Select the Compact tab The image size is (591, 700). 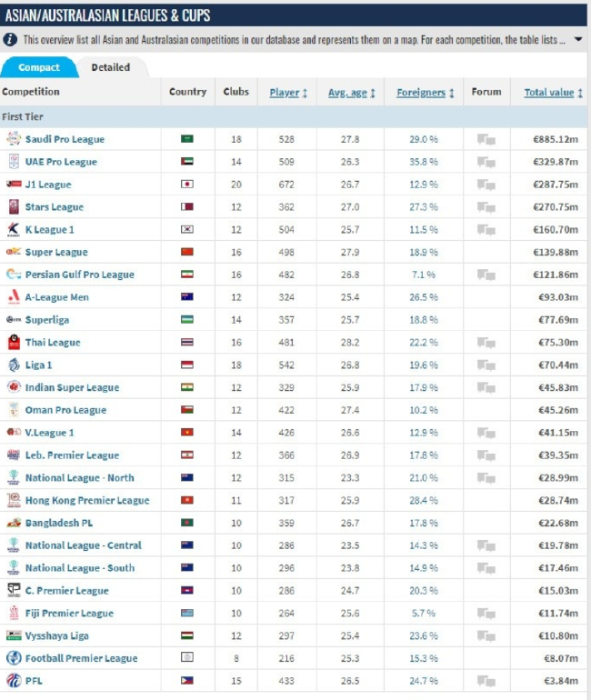coord(39,67)
